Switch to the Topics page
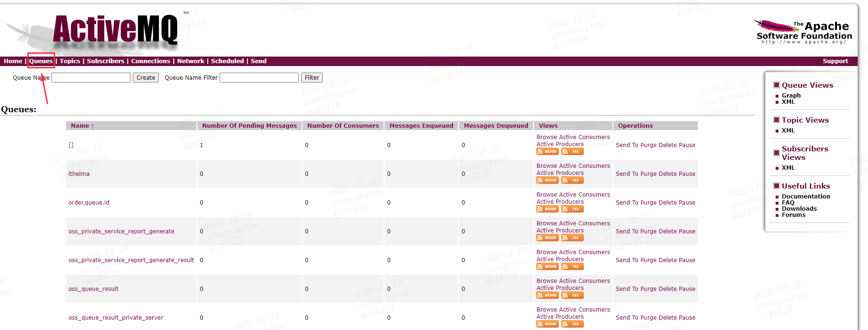 point(70,61)
